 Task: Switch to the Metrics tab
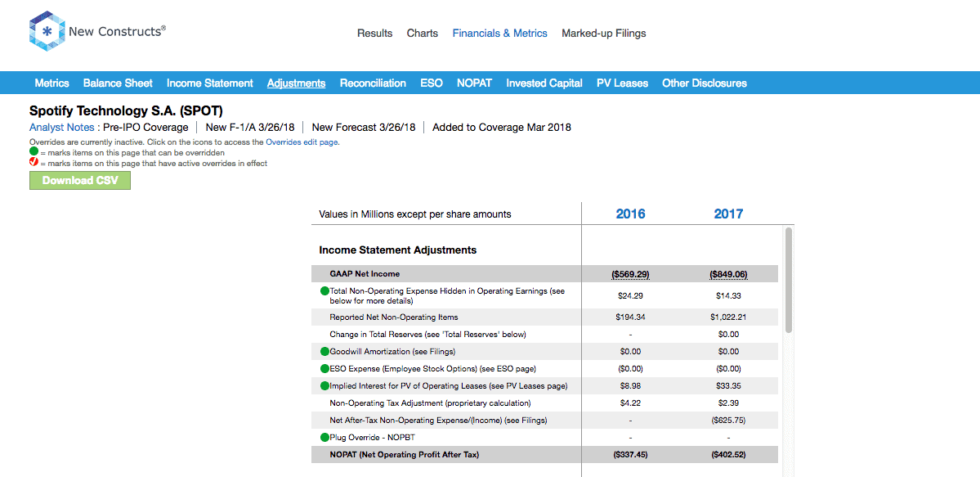pyautogui.click(x=51, y=83)
